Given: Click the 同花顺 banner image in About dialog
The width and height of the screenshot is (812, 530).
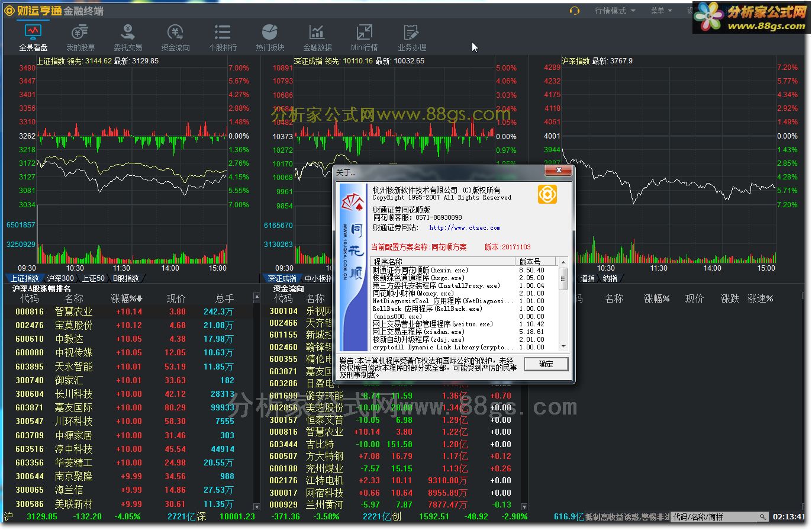Looking at the screenshot, I should [x=353, y=267].
